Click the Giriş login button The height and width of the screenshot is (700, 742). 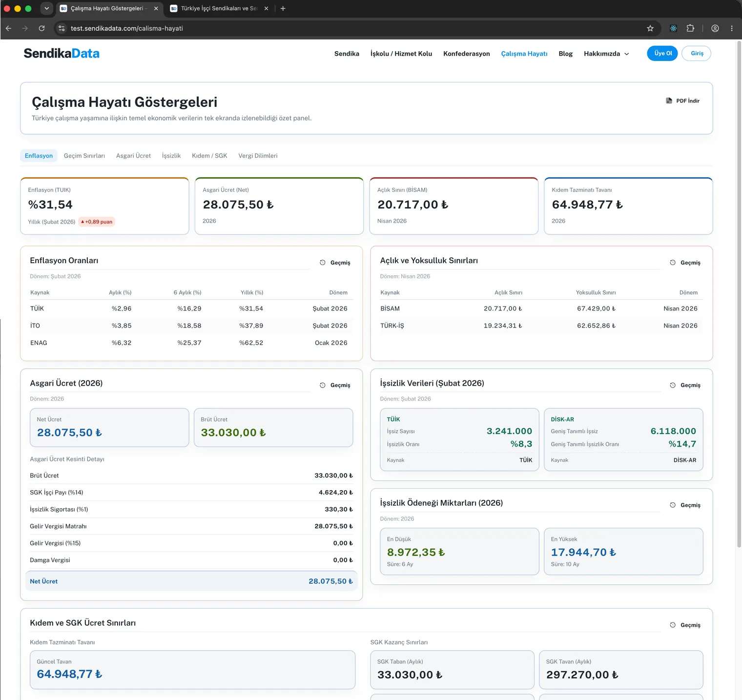[697, 53]
